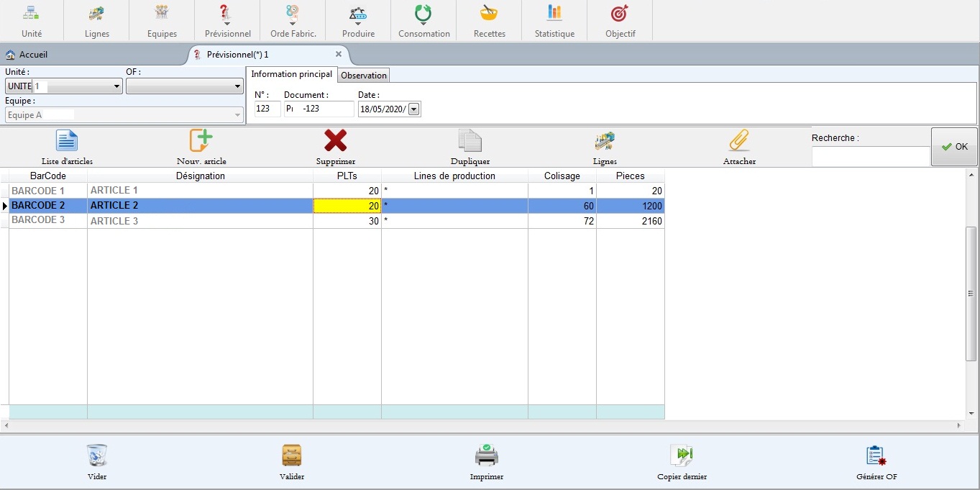980x490 pixels.
Task: Click the red Supprimer delete icon
Action: click(x=335, y=141)
